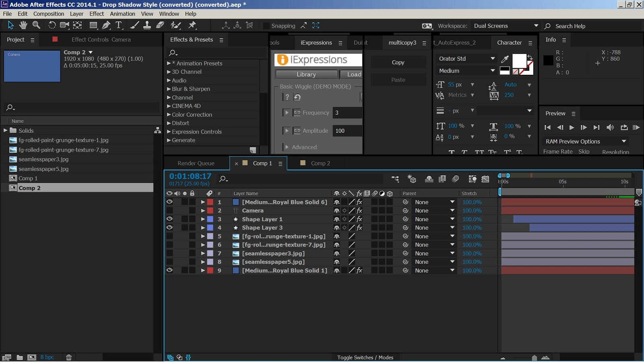
Task: Show the Camera layer via eye column
Action: point(169,211)
